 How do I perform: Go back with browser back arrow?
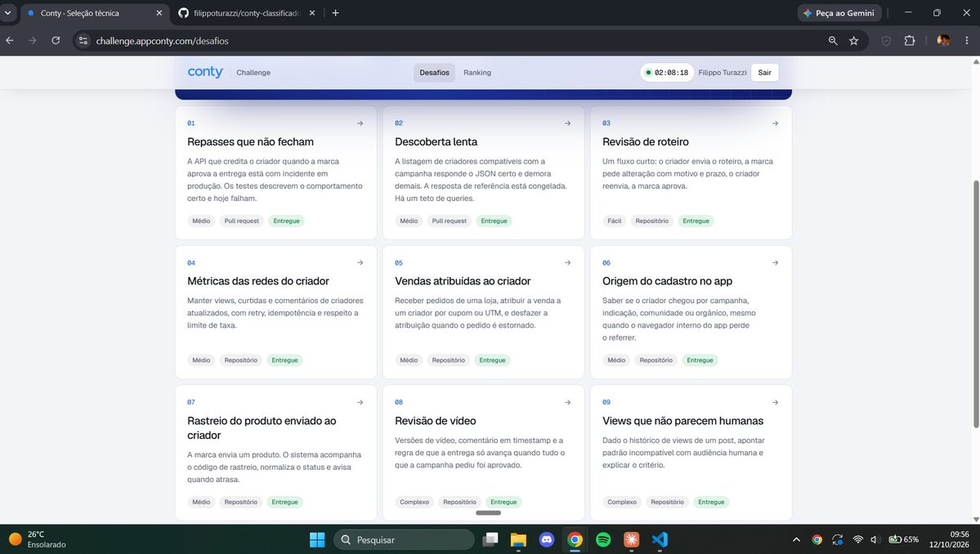coord(10,41)
